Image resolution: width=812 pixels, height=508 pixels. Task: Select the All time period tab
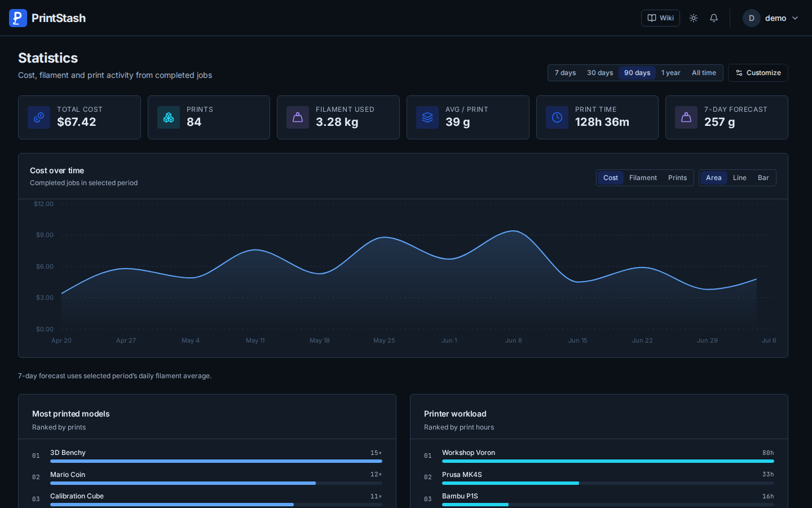704,73
